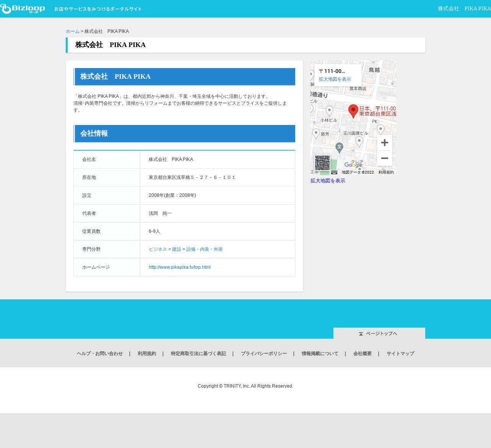Select the 玉川国際ビル map marker
491x448 pixels.
click(x=359, y=142)
